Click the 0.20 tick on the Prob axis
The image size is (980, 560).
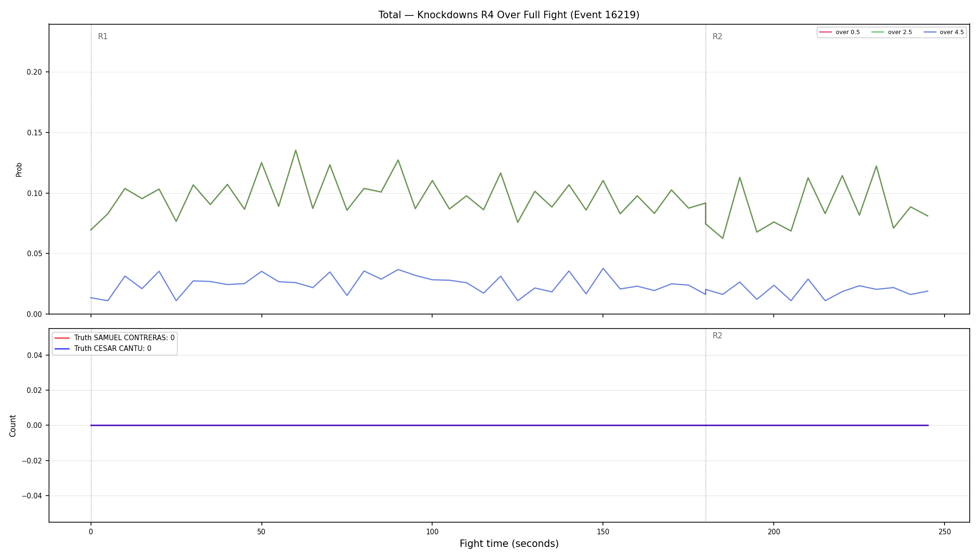point(35,72)
